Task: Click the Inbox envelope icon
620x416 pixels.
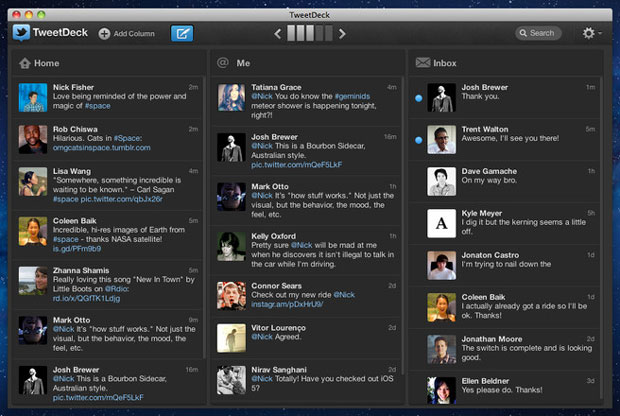Action: click(422, 63)
